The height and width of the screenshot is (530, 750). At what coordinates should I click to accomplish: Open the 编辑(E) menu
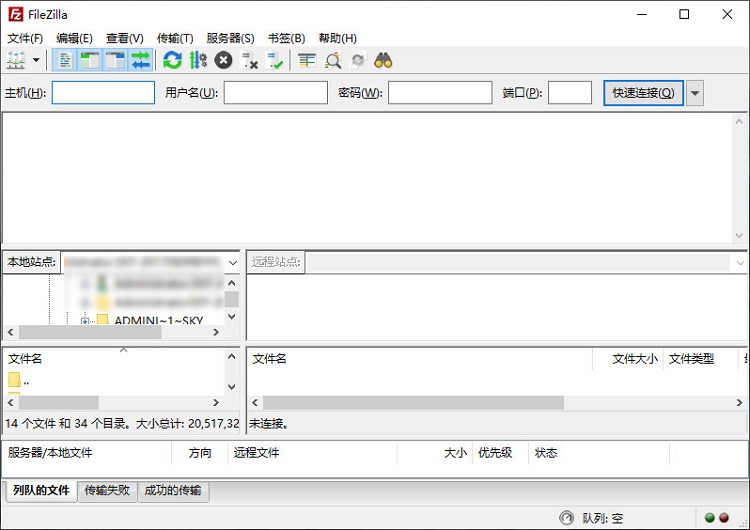[x=74, y=38]
